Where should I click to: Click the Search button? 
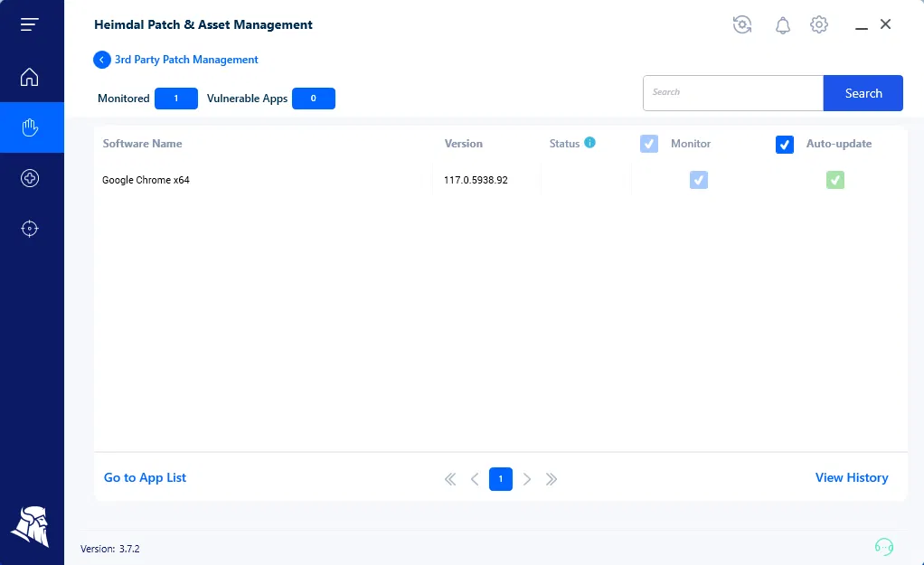coord(863,93)
